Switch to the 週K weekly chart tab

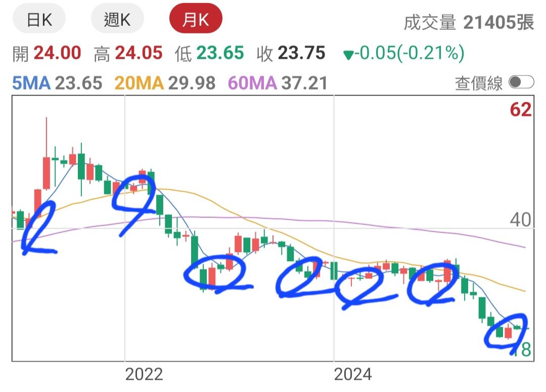click(117, 19)
